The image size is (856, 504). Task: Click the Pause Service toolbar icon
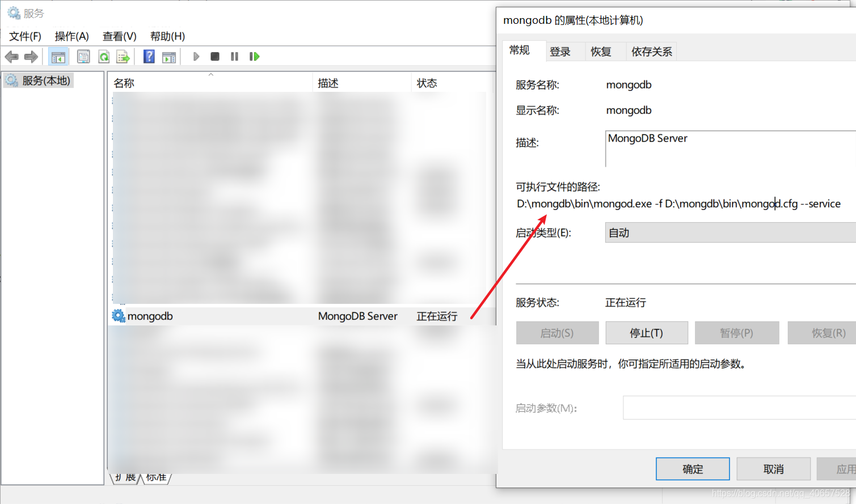click(x=234, y=57)
